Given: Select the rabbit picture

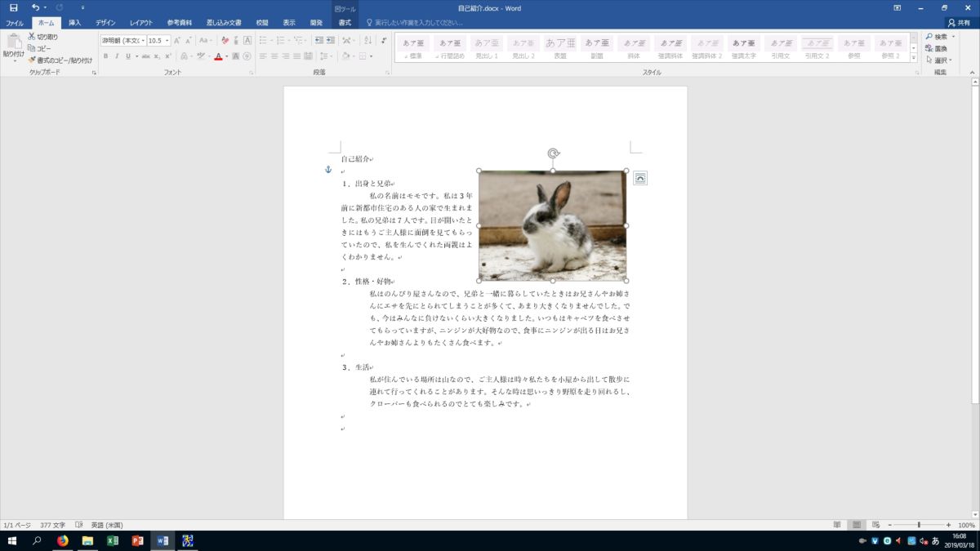Looking at the screenshot, I should tap(553, 225).
